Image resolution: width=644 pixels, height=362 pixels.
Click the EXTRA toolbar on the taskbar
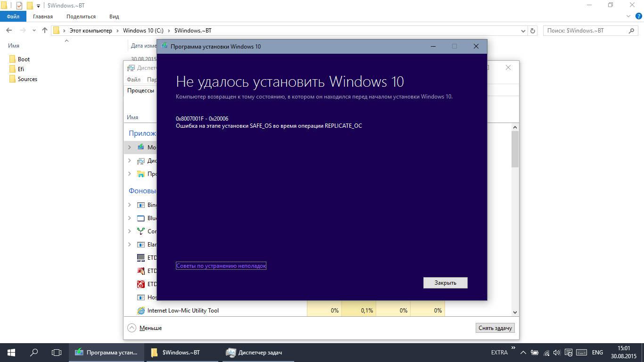[x=499, y=352]
